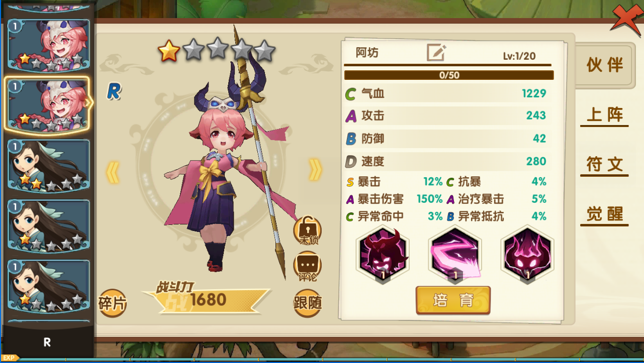Open the 上阵 tab
The image size is (644, 363).
pos(605,115)
